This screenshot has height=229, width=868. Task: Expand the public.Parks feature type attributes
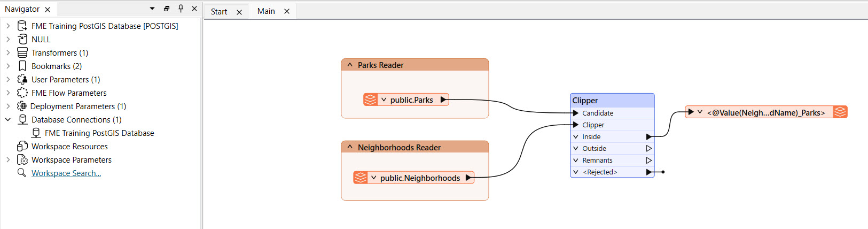(x=384, y=100)
